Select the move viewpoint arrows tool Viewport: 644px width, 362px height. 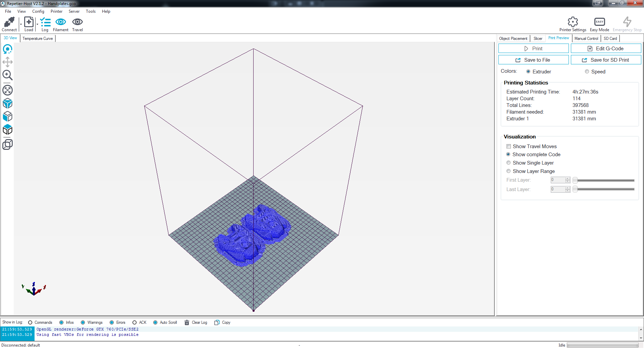[x=7, y=62]
